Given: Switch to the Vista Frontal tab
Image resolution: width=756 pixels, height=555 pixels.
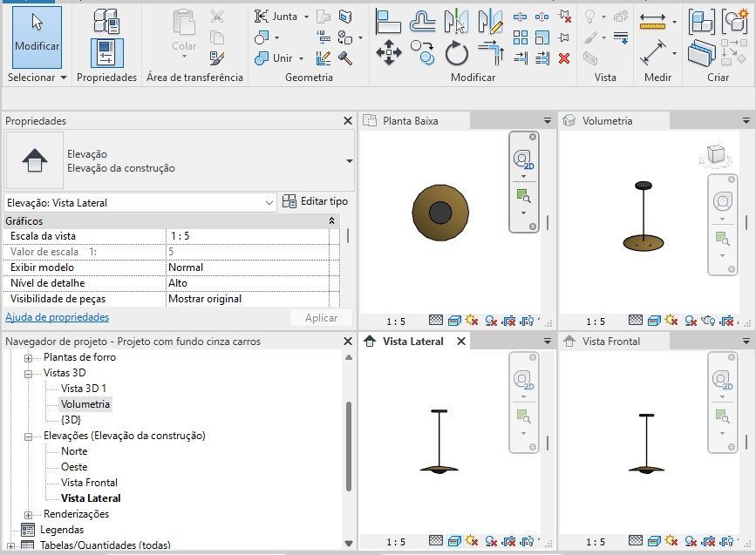Looking at the screenshot, I should (610, 342).
